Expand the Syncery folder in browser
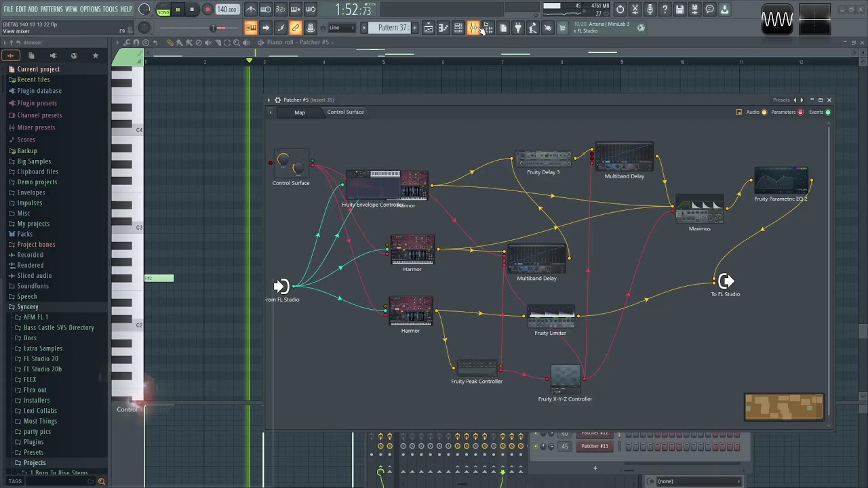 28,307
